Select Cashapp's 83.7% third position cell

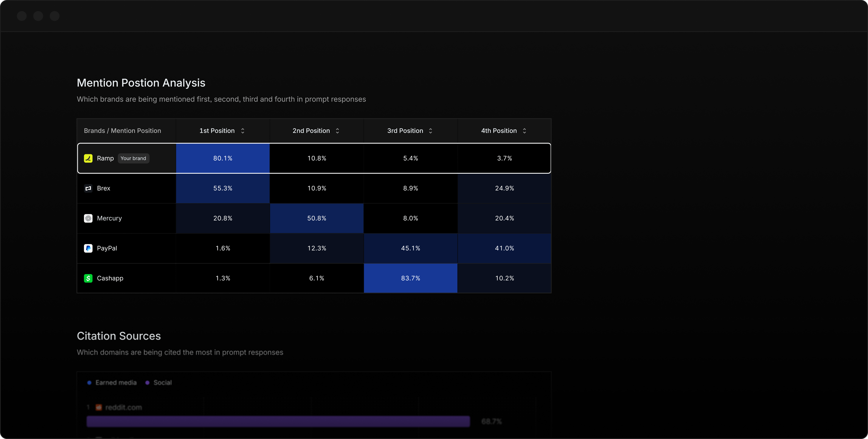tap(410, 278)
